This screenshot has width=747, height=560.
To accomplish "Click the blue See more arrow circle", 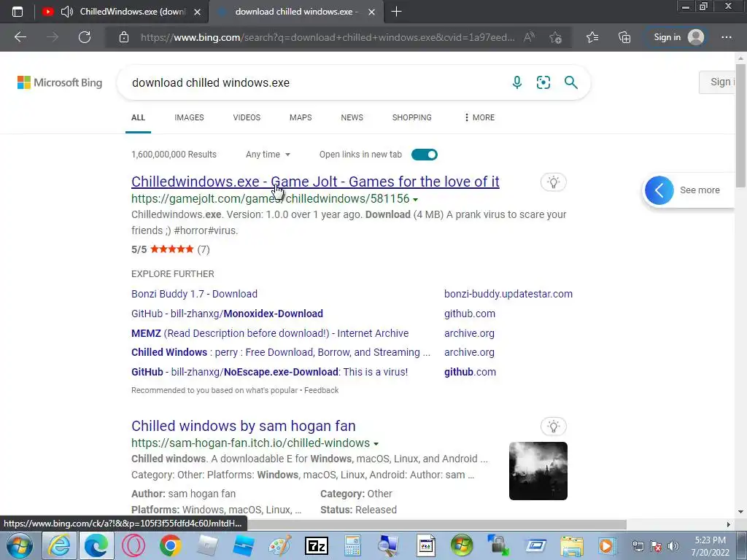I will 659,190.
